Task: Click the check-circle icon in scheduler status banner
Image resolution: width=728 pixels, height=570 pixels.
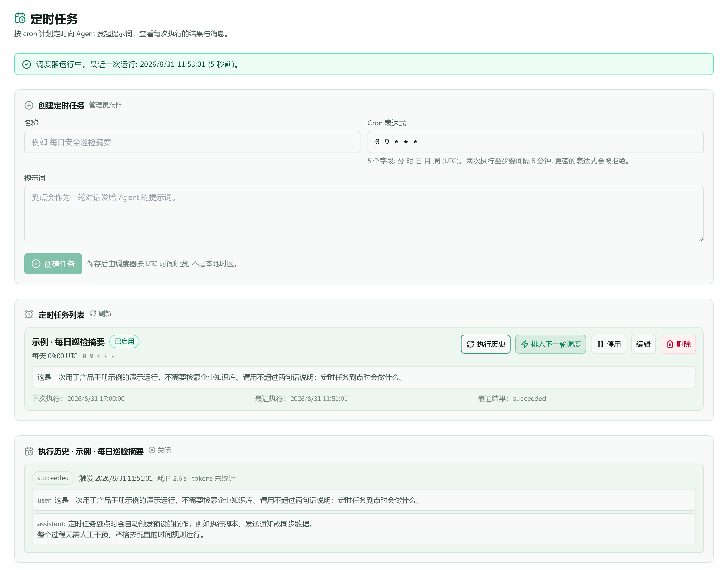Action: point(27,64)
